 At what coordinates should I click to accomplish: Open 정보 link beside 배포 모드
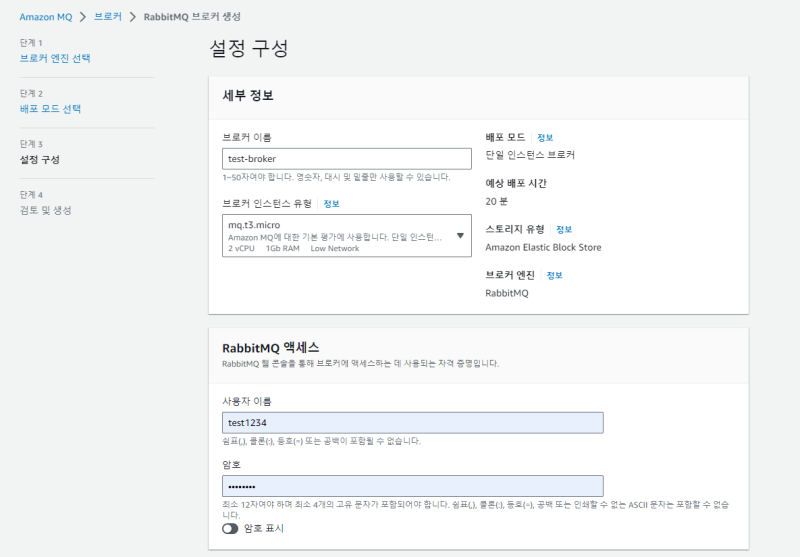[545, 137]
